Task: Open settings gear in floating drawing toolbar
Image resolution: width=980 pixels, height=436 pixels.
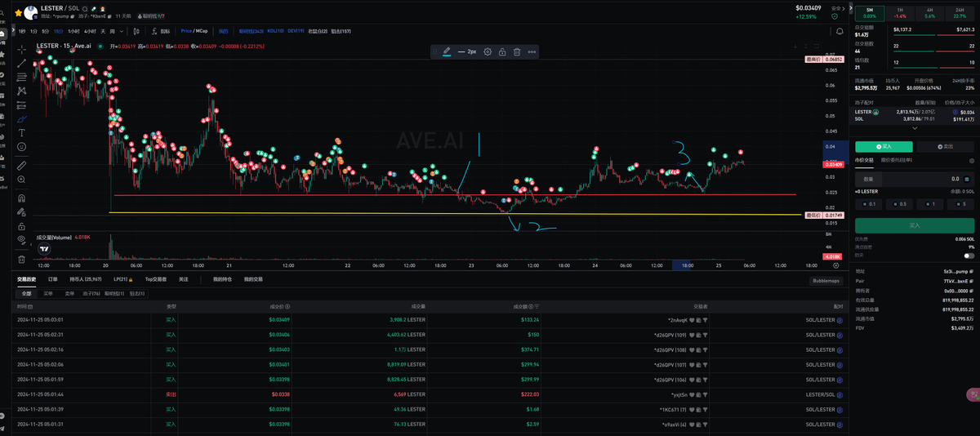Action: coord(488,51)
